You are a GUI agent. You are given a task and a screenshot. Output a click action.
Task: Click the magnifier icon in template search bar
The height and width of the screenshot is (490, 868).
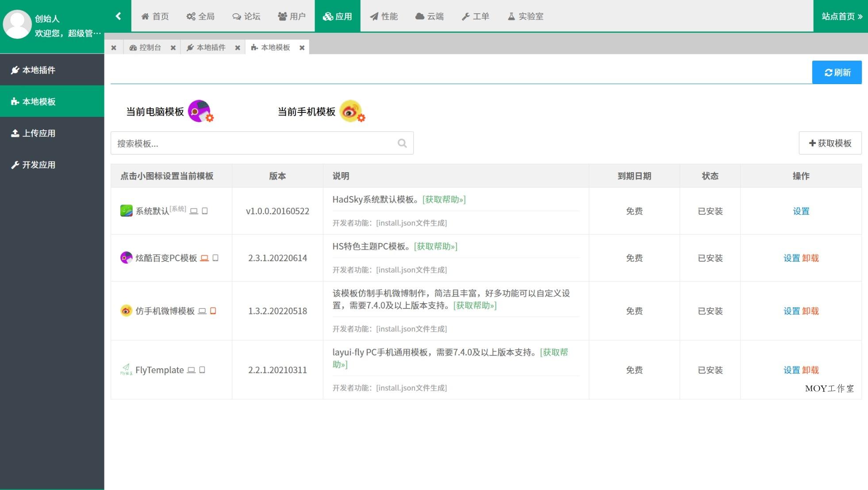(402, 143)
